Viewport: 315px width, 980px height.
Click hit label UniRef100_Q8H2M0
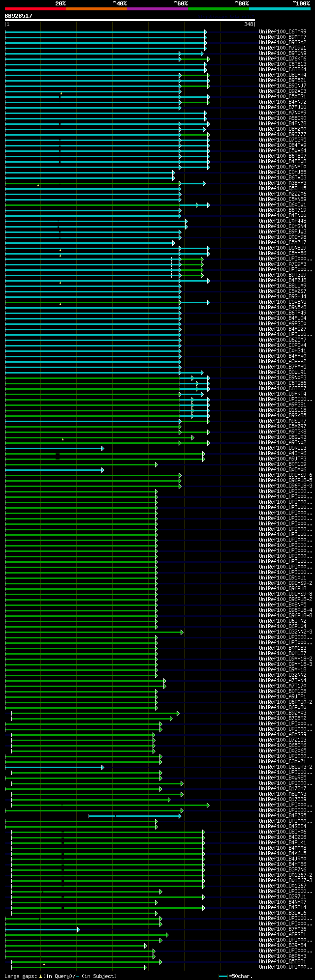(283, 129)
